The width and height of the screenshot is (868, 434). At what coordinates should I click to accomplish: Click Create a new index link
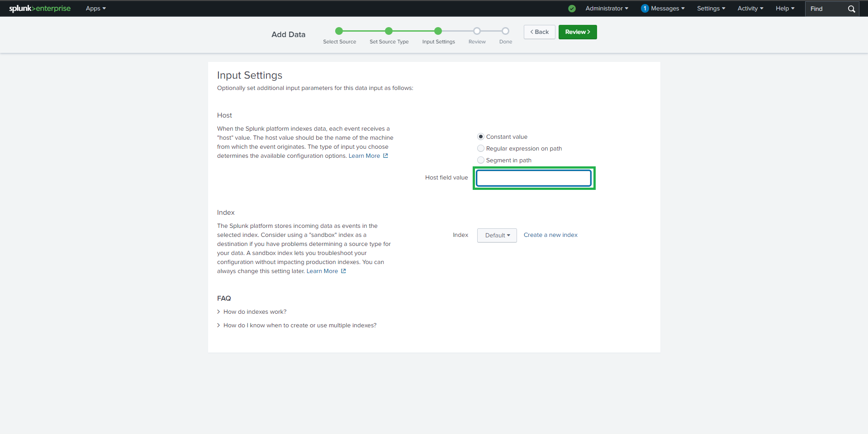[x=550, y=235]
